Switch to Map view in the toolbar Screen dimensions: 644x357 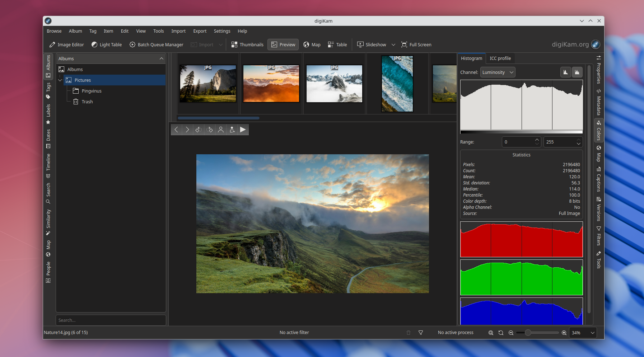coord(312,44)
